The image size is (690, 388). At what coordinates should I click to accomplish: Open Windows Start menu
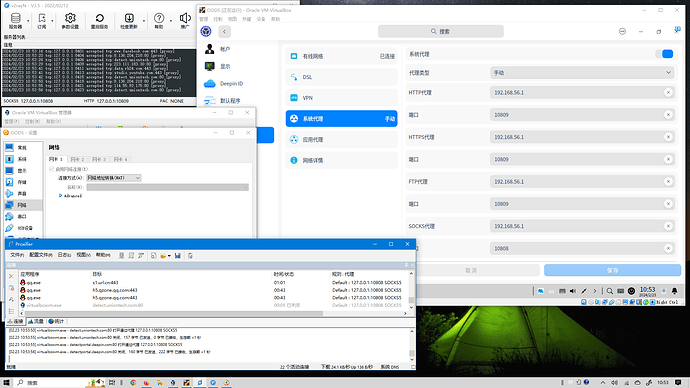(x=6, y=383)
